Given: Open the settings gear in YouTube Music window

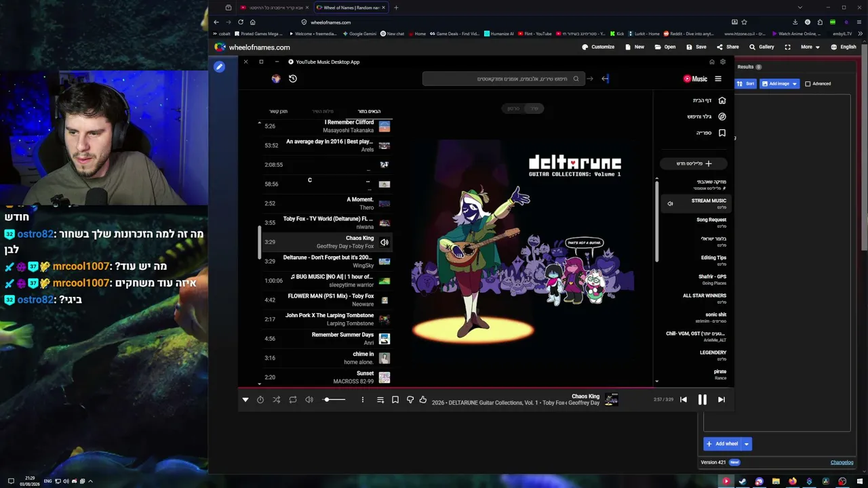Looking at the screenshot, I should pyautogui.click(x=722, y=62).
